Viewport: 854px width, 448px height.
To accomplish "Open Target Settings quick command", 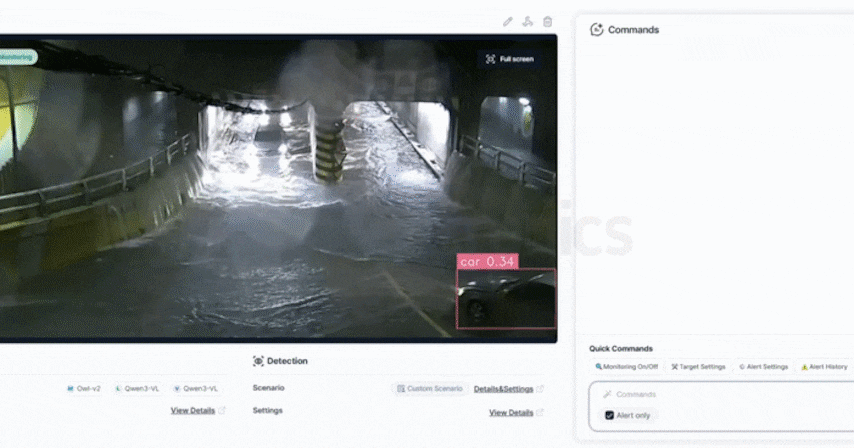I will pyautogui.click(x=699, y=367).
